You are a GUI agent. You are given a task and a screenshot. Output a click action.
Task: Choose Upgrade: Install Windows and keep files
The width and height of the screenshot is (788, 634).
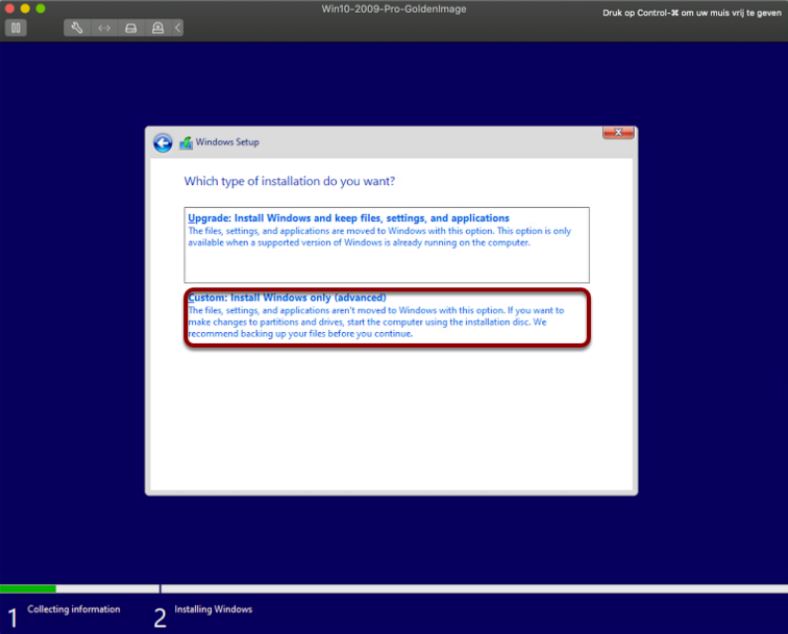(386, 245)
